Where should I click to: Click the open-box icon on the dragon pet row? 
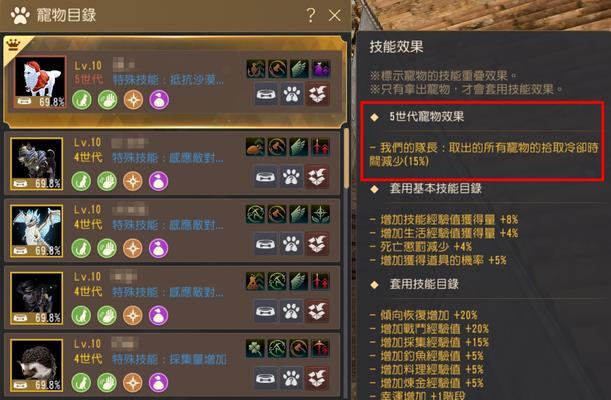316,244
